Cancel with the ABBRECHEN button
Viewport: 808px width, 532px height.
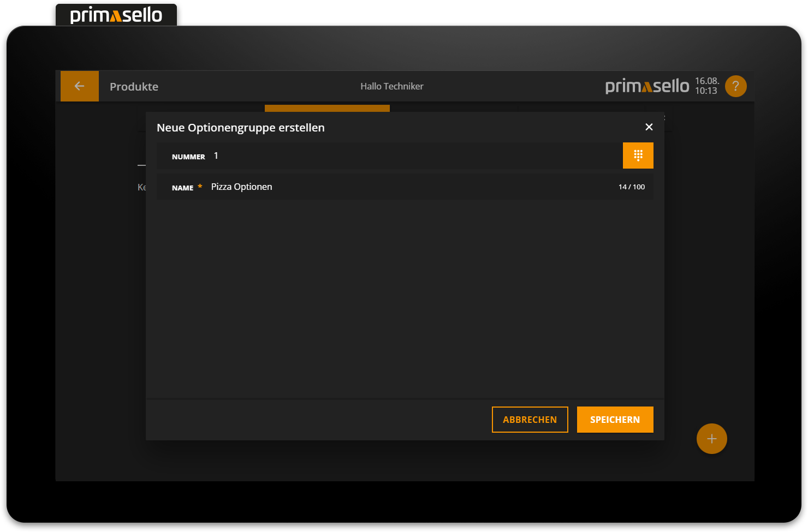530,420
